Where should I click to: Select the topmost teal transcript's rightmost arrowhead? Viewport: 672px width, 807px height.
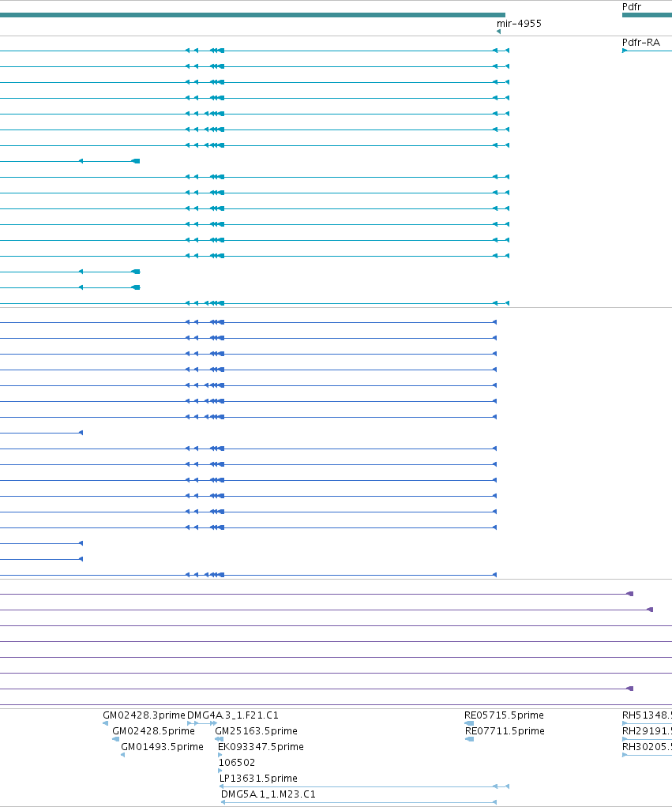coord(507,51)
